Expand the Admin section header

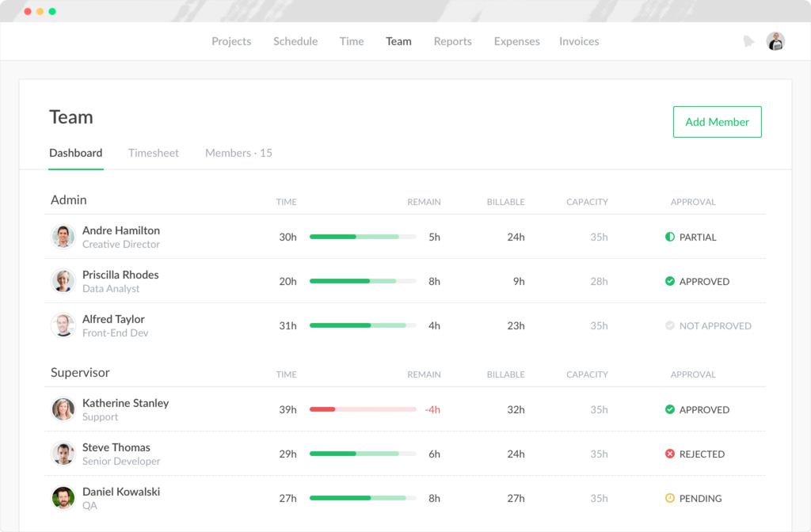[x=68, y=199]
